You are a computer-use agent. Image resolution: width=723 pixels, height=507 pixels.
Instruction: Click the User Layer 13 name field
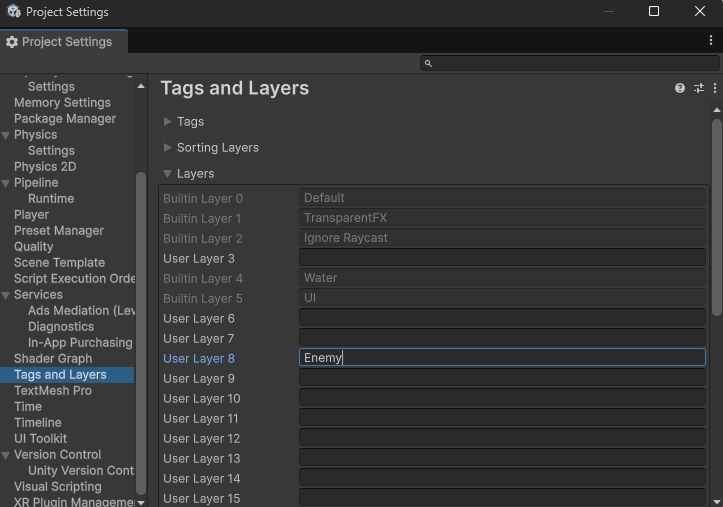click(x=502, y=458)
